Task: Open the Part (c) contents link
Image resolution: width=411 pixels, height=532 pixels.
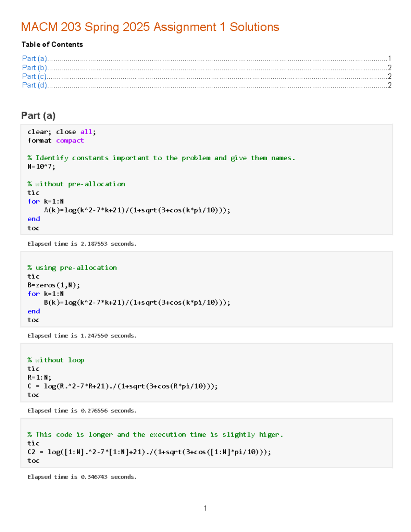Action: coord(35,76)
